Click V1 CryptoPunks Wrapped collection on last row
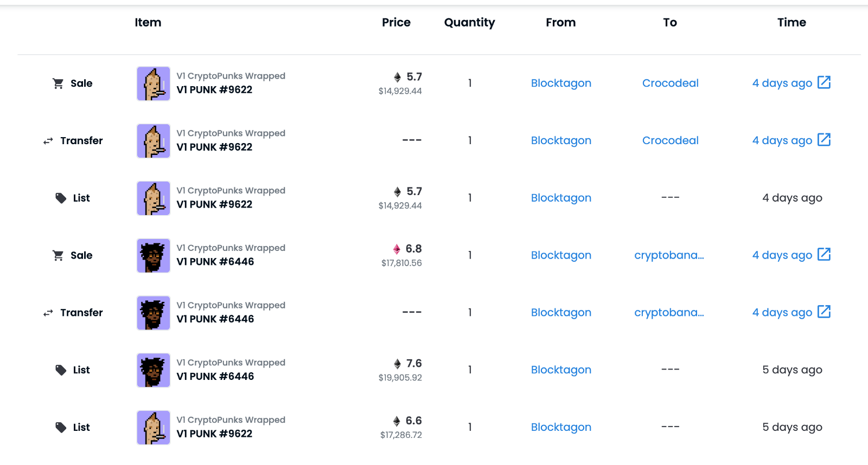The image size is (868, 465). pyautogui.click(x=231, y=419)
